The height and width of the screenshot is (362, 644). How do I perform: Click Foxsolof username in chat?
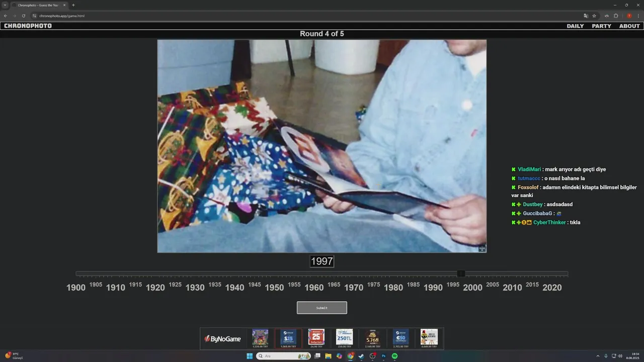tap(528, 188)
